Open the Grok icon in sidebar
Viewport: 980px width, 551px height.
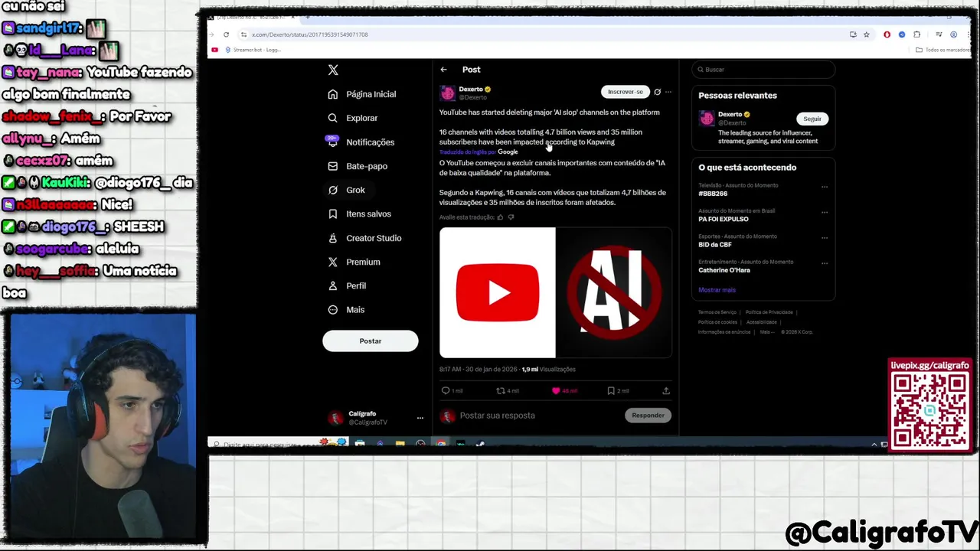[x=332, y=190]
